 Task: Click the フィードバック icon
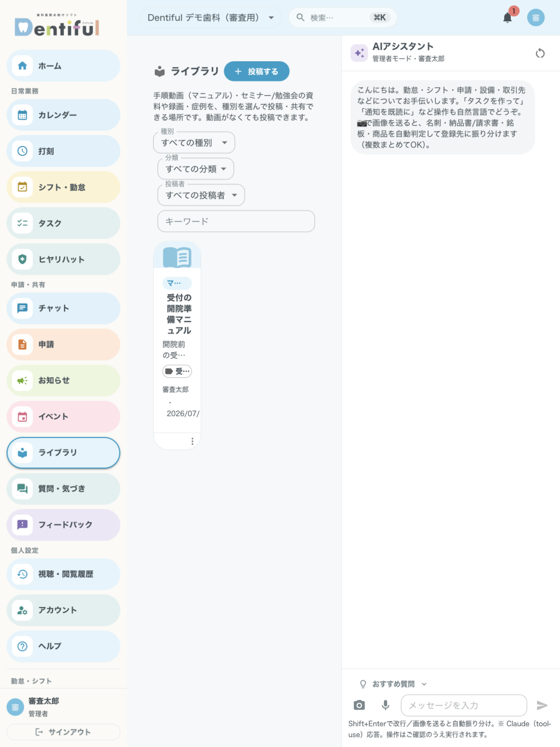22,525
